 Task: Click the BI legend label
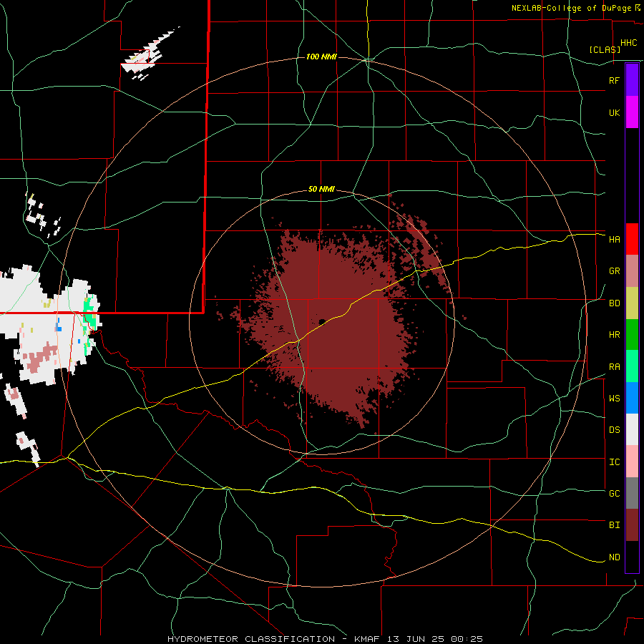(614, 525)
